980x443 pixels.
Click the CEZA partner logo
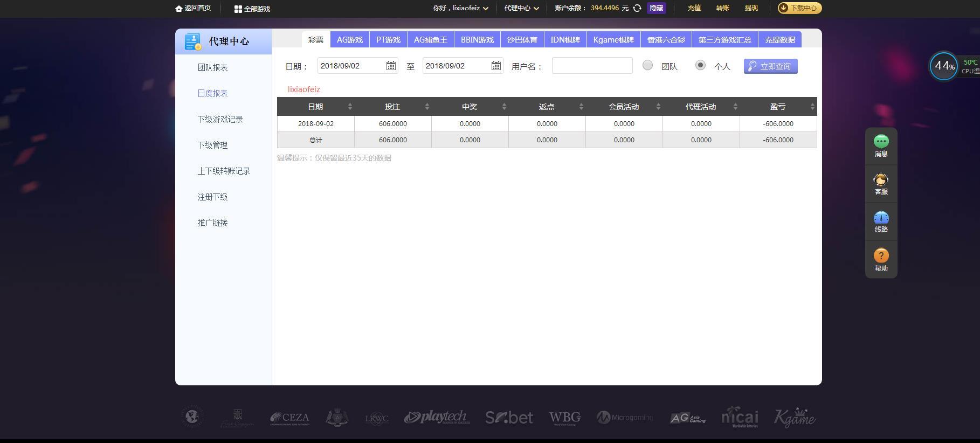[289, 418]
